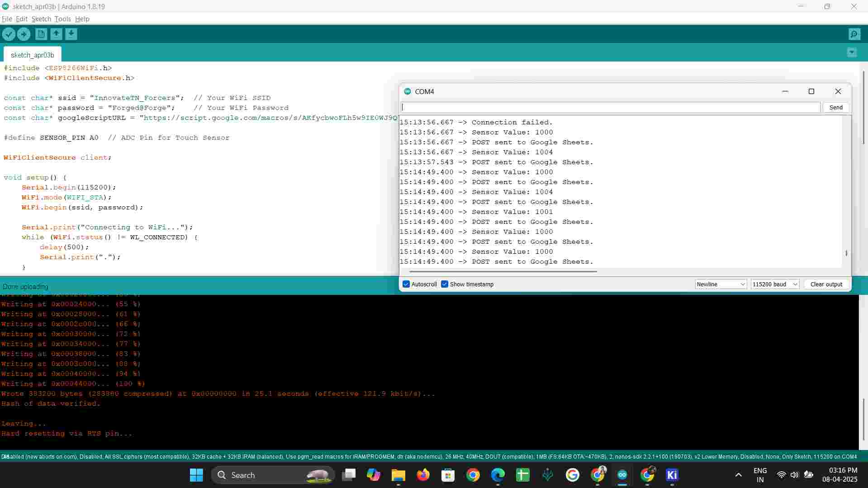Open the taskbar clock and date

pyautogui.click(x=840, y=475)
